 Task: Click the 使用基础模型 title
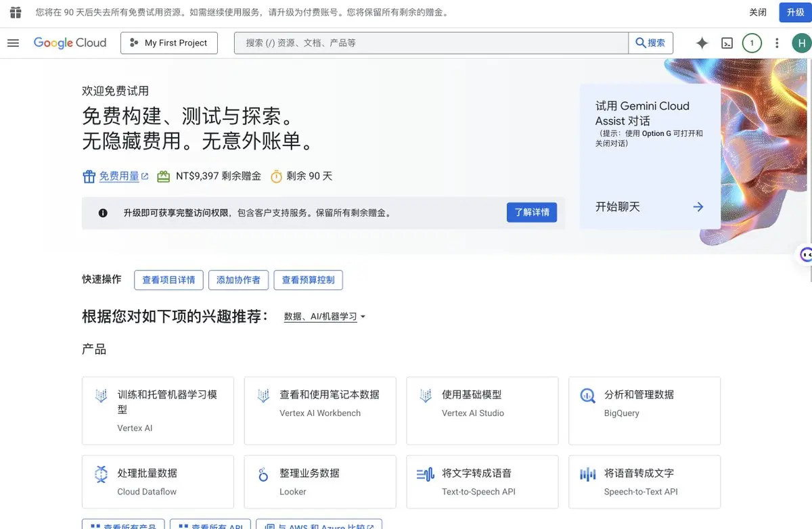[x=472, y=394]
